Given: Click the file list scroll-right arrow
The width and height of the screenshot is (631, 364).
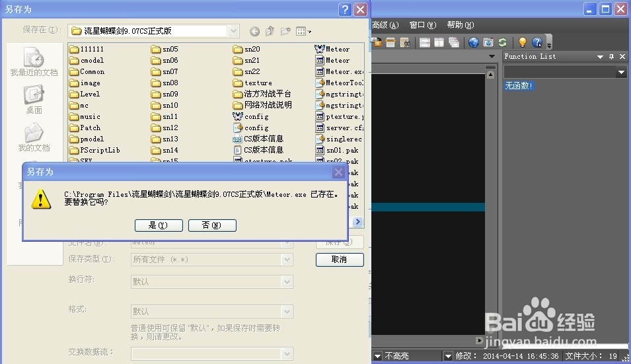Looking at the screenshot, I should click(357, 221).
